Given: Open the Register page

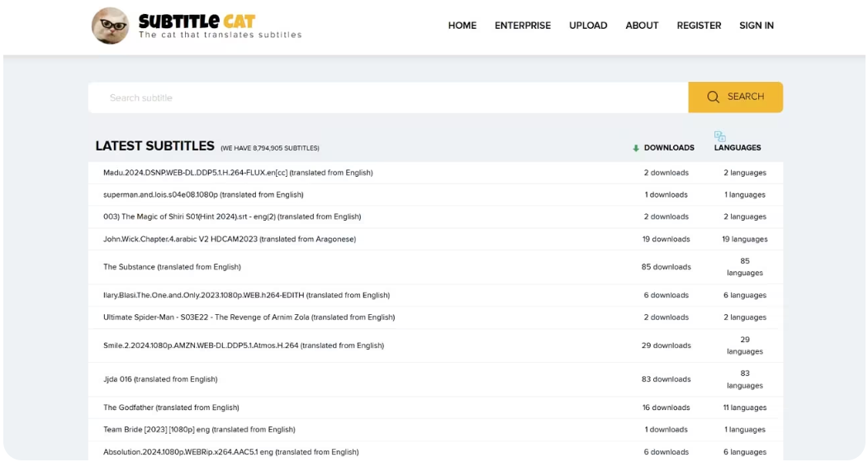Looking at the screenshot, I should click(699, 26).
